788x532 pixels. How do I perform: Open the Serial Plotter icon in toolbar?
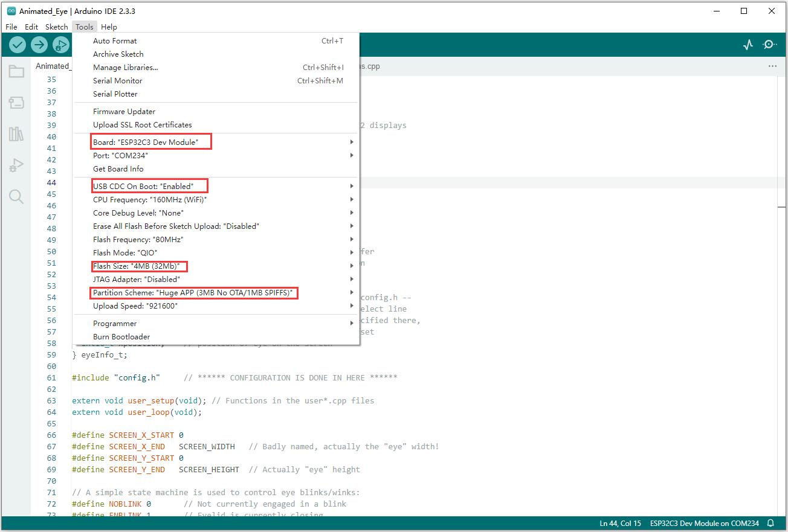click(x=748, y=45)
